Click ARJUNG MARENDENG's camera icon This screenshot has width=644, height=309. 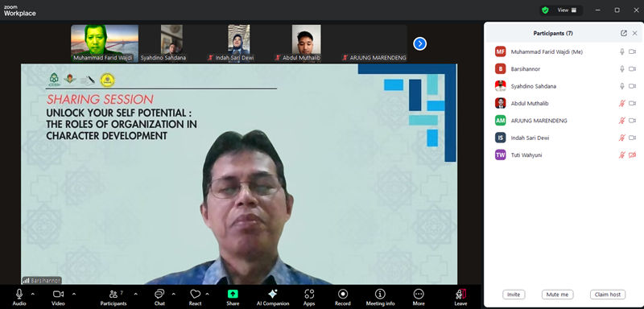(x=633, y=121)
